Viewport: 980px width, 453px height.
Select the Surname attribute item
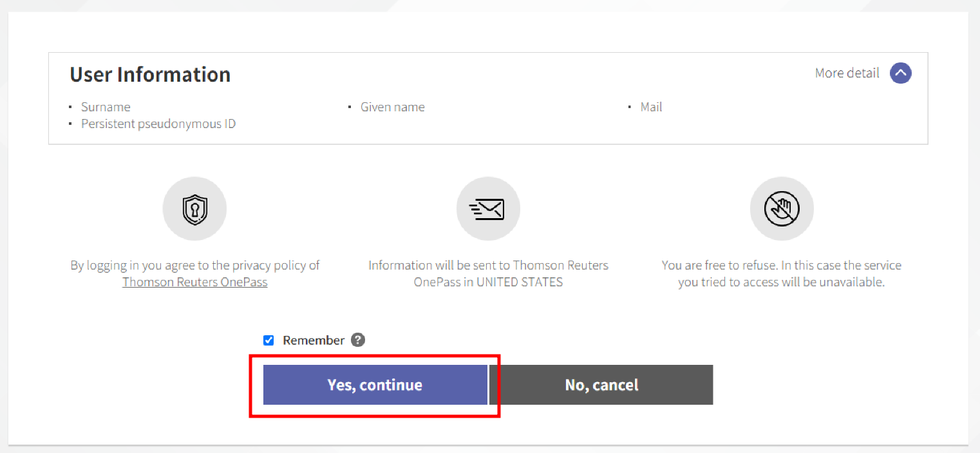pyautogui.click(x=106, y=107)
